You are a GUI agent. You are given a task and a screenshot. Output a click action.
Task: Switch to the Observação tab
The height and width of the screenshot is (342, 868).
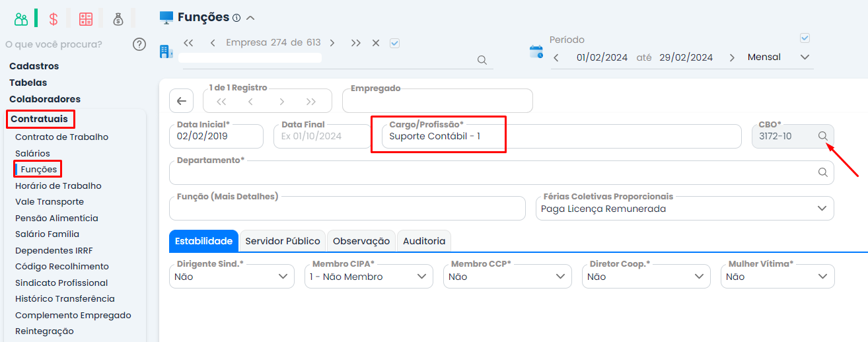pos(361,241)
